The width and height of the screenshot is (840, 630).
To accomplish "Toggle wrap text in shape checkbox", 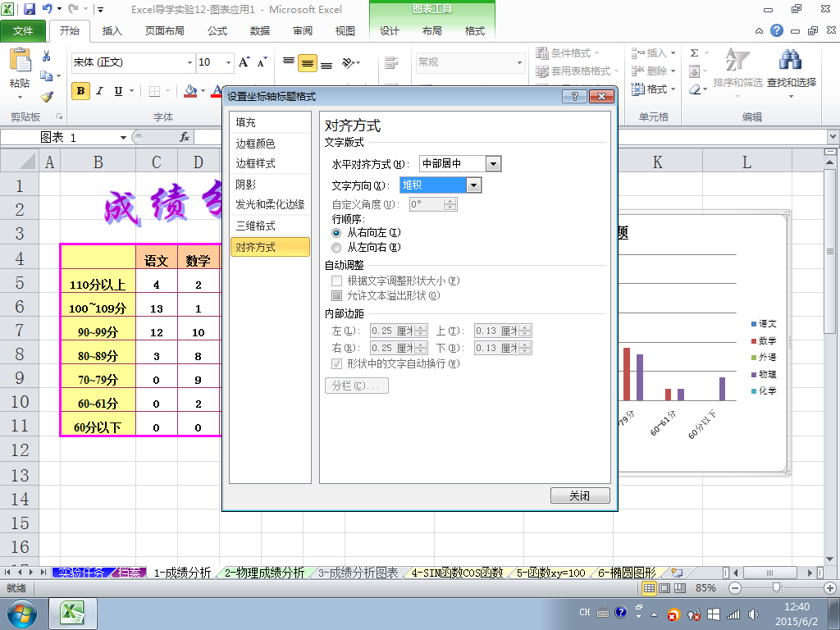I will (336, 364).
